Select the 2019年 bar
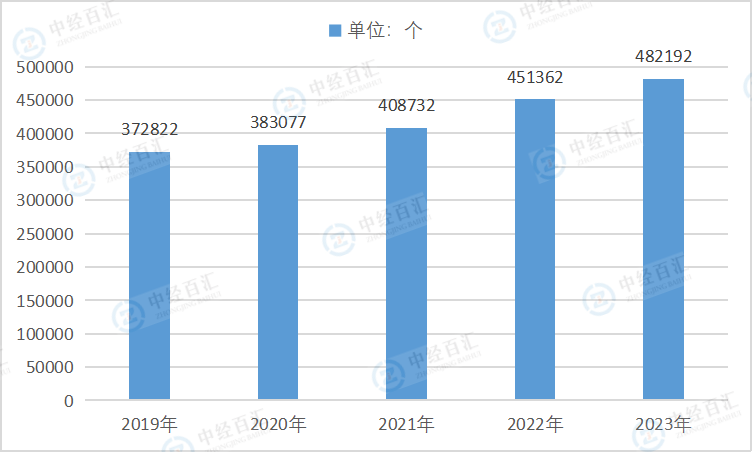 pos(149,275)
